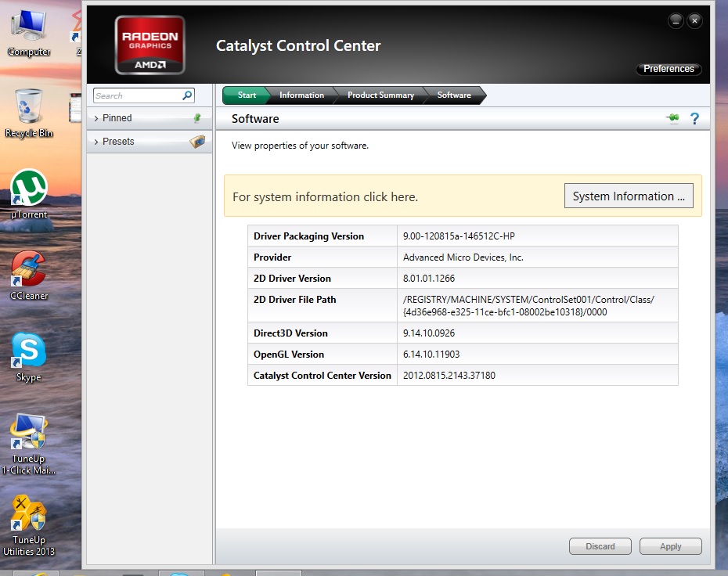Pin the Software page with the green pin
The width and height of the screenshot is (728, 576).
click(x=672, y=118)
